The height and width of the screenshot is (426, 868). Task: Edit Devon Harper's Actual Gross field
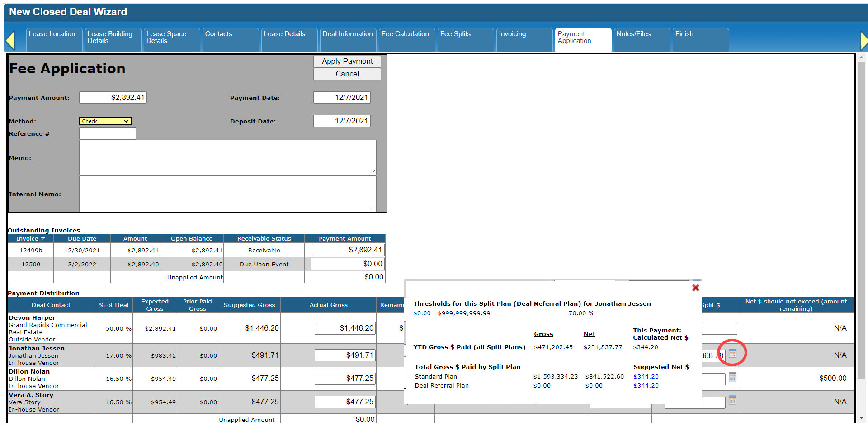point(345,328)
